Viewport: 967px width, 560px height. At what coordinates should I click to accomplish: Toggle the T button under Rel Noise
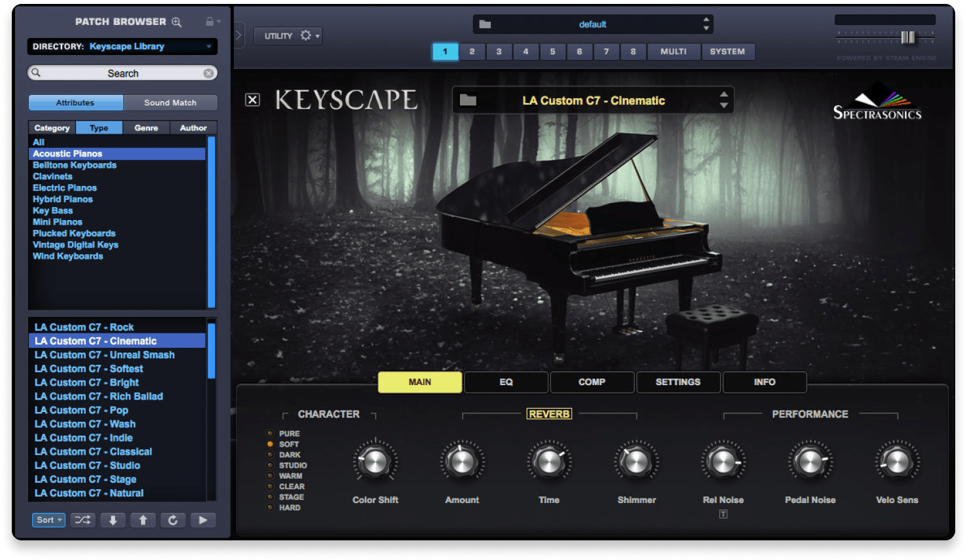723,514
